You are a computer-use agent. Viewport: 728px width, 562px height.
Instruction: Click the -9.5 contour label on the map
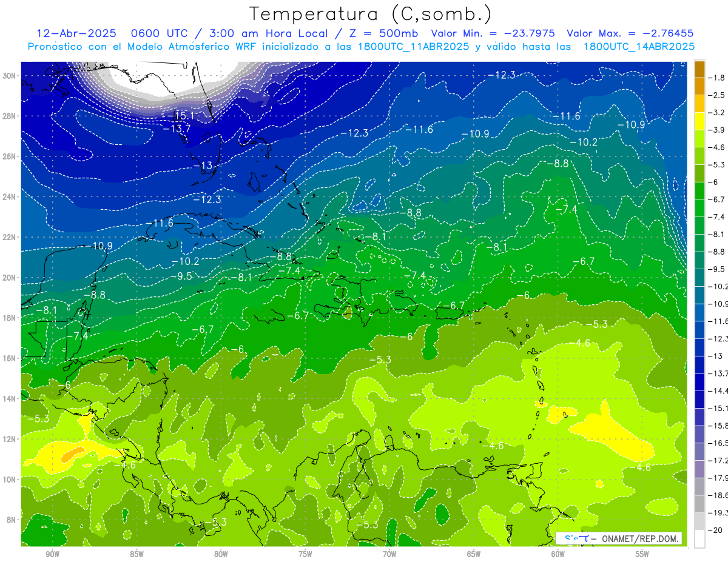click(181, 275)
